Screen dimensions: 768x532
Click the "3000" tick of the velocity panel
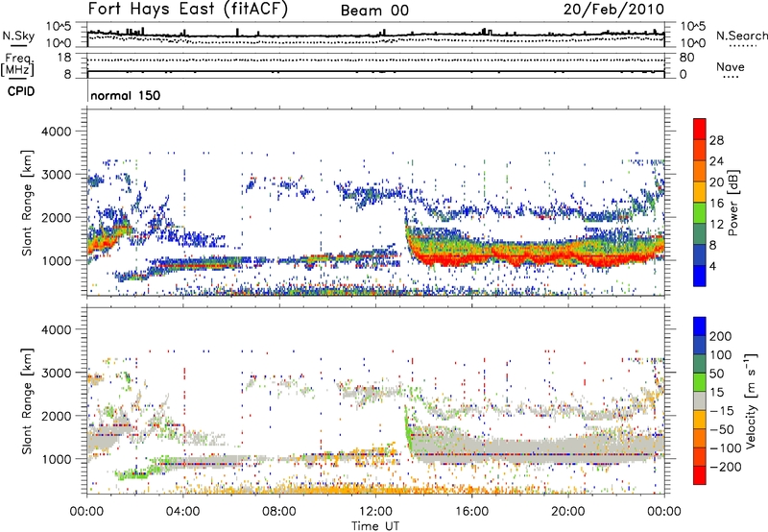click(x=56, y=373)
